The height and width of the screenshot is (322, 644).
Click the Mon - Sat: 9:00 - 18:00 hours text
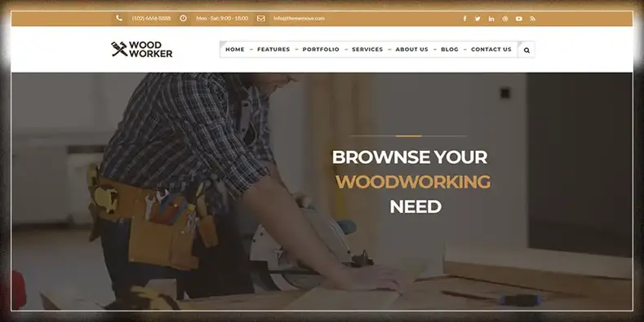(222, 19)
